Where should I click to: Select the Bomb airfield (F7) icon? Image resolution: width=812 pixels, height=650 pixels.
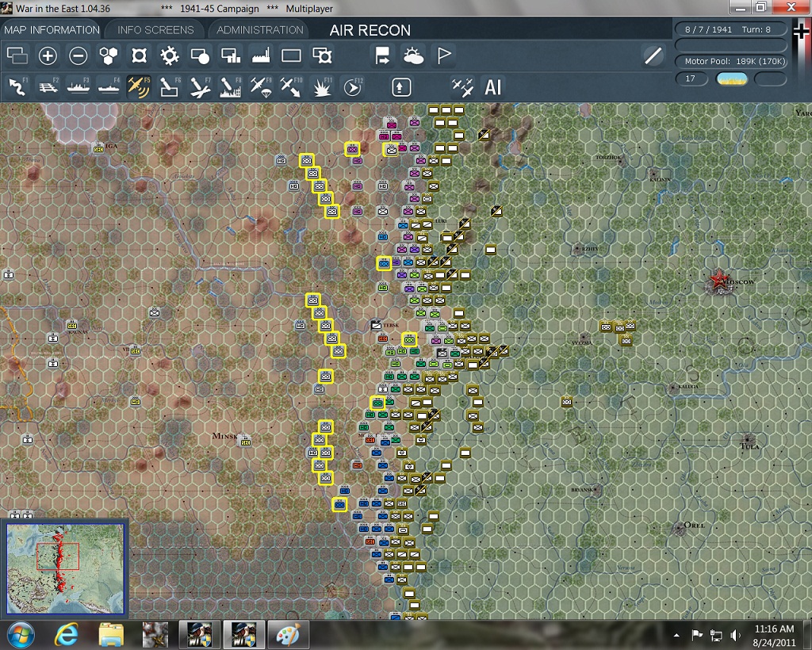pyautogui.click(x=200, y=87)
